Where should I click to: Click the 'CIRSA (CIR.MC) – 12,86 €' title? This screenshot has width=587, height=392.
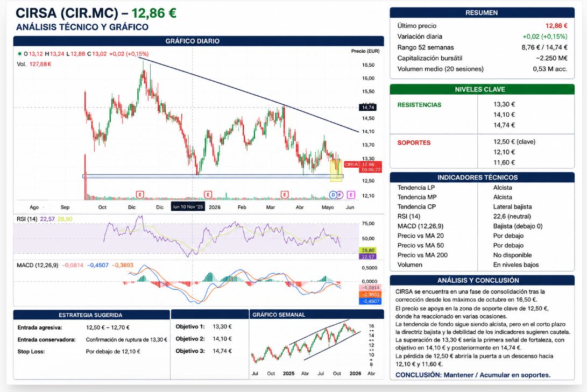96,13
